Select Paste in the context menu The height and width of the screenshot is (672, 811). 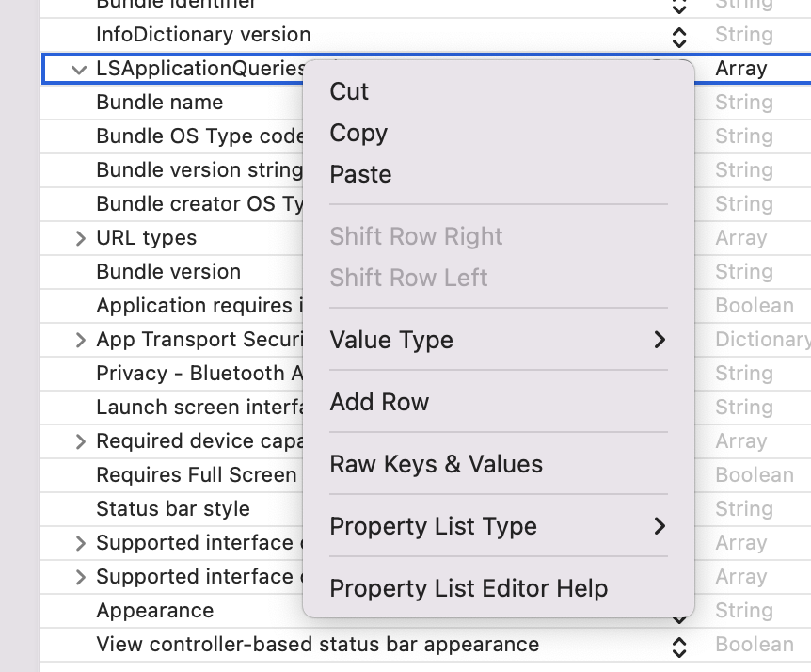tap(360, 174)
